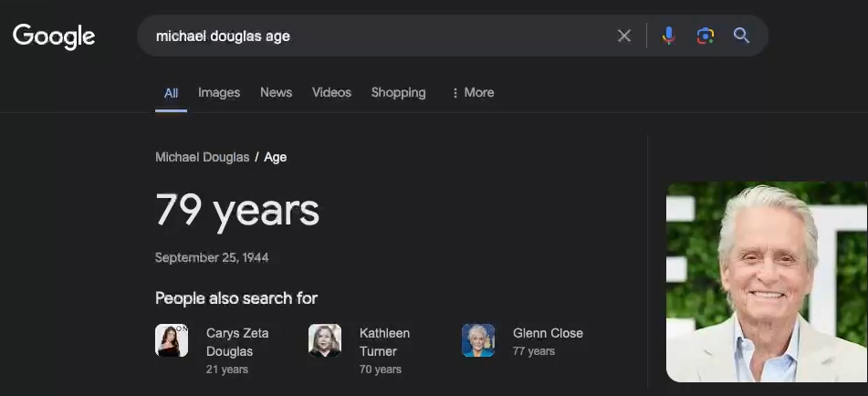Click the magnifying glass search button
The image size is (868, 396).
point(741,36)
